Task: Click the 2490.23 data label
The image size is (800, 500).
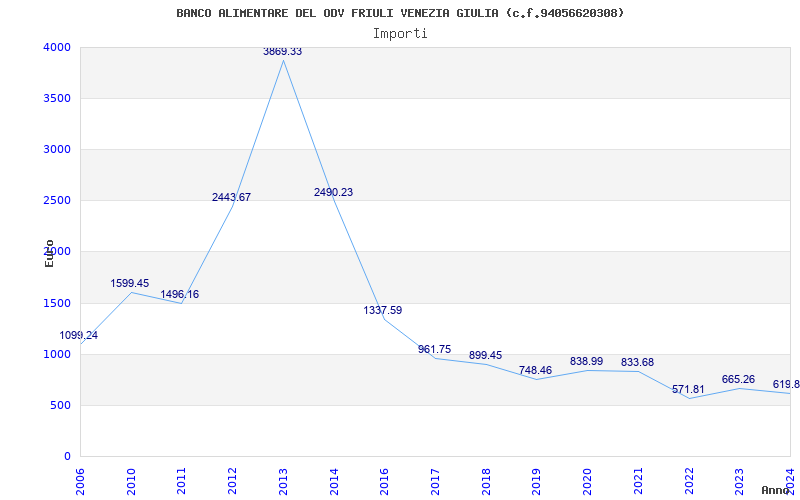Action: pyautogui.click(x=333, y=193)
